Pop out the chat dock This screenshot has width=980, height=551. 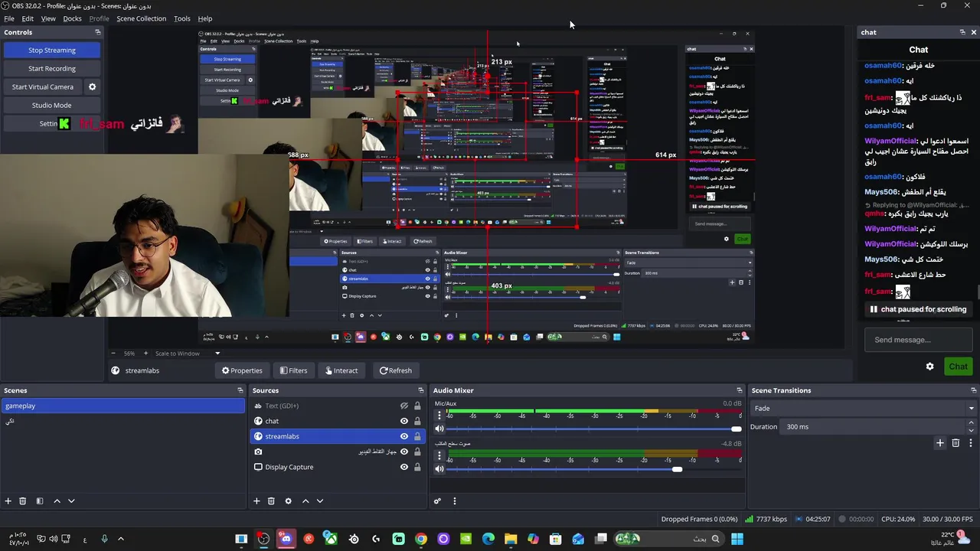[x=962, y=32]
